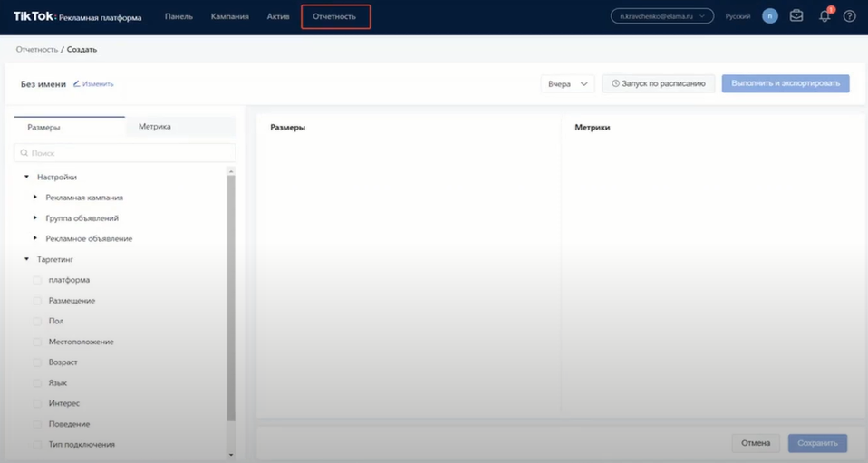Check the Местоположение checkbox
The image size is (868, 463).
pyautogui.click(x=38, y=342)
